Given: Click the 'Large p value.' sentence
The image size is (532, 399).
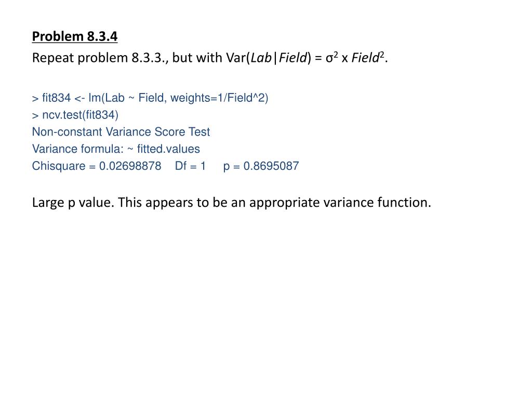Looking at the screenshot, I should point(73,203).
